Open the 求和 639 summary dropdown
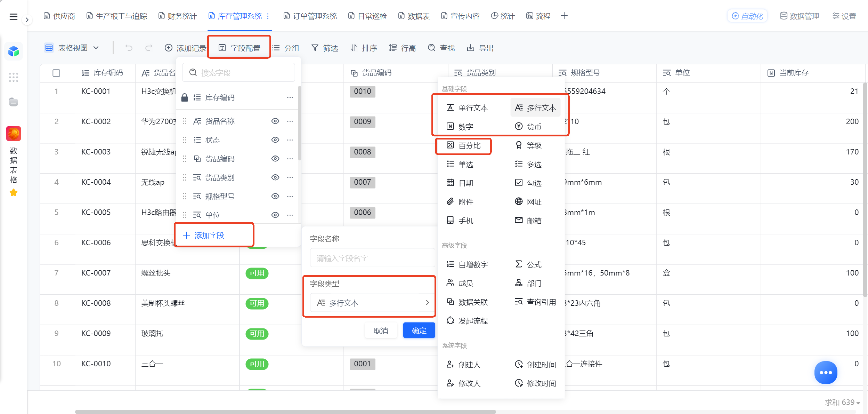This screenshot has height=414, width=868. [x=843, y=403]
